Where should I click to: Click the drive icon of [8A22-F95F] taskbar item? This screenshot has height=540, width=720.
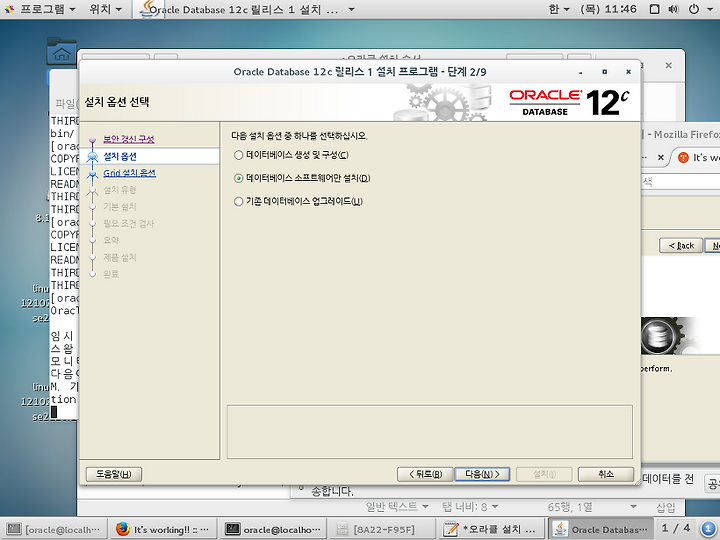tap(342, 529)
